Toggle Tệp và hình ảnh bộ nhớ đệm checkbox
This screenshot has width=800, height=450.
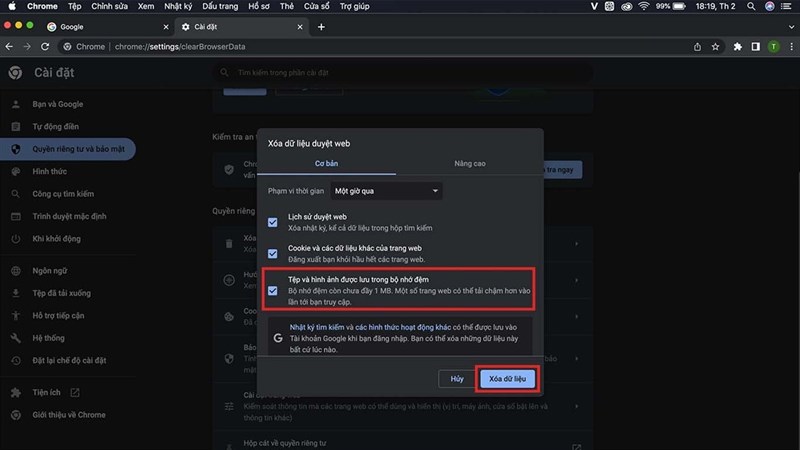coord(273,290)
